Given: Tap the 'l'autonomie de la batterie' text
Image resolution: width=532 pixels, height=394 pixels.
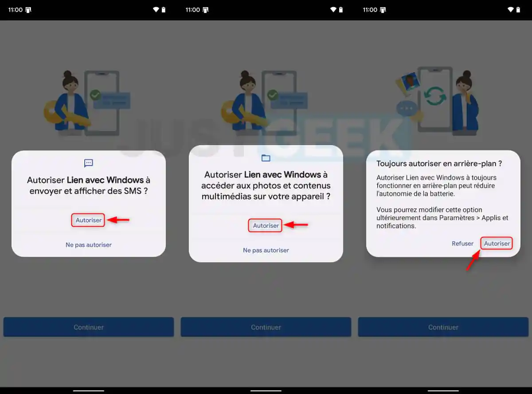Looking at the screenshot, I should click(415, 194).
